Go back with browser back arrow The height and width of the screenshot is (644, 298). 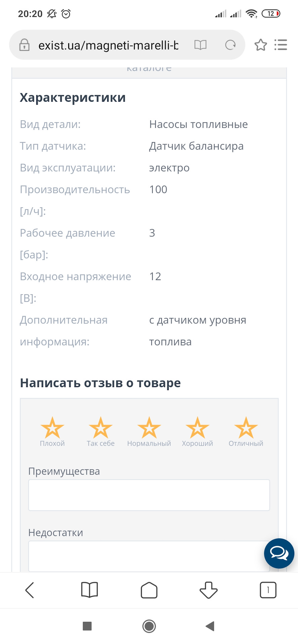click(x=30, y=590)
